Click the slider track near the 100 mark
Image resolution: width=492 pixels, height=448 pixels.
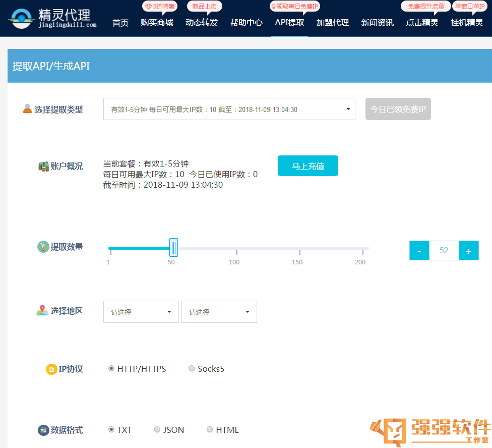point(237,248)
